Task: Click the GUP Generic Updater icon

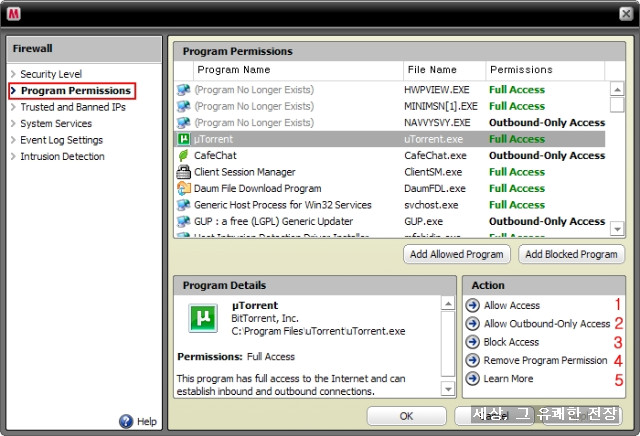Action: click(183, 221)
